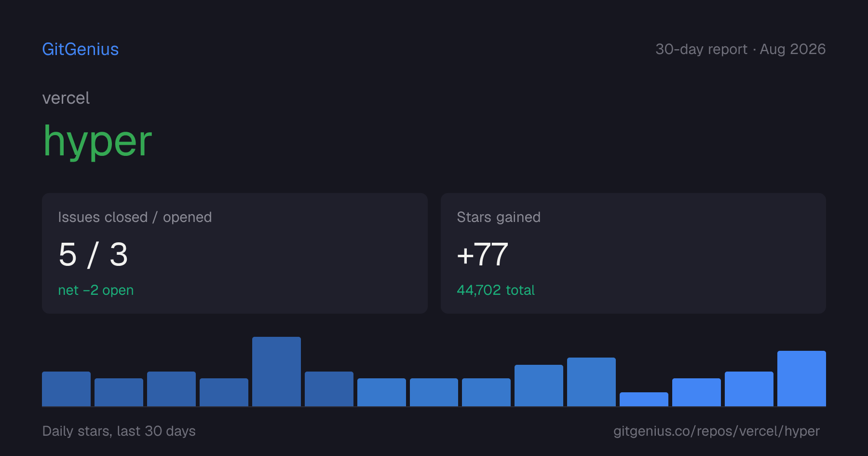Open the gitgenius.co/repos/vercel/hyper URL
Image resolution: width=868 pixels, height=456 pixels.
(717, 431)
